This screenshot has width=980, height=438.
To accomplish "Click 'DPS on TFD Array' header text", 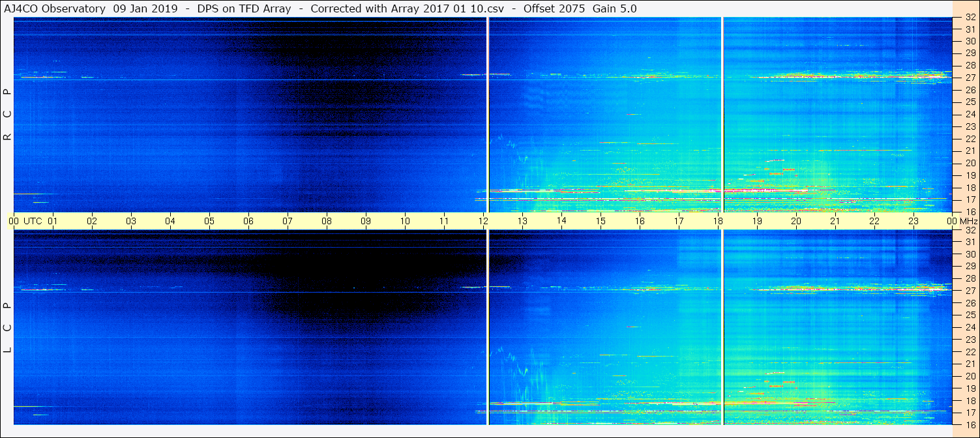I will tap(245, 8).
